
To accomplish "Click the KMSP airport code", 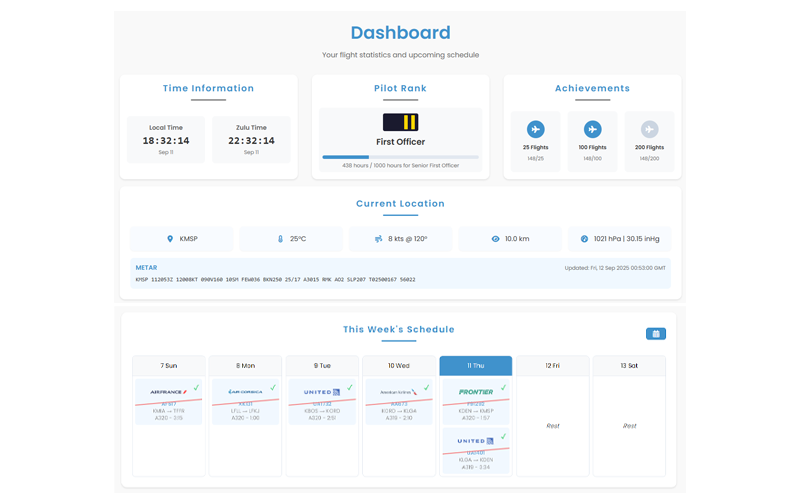I will 188,239.
